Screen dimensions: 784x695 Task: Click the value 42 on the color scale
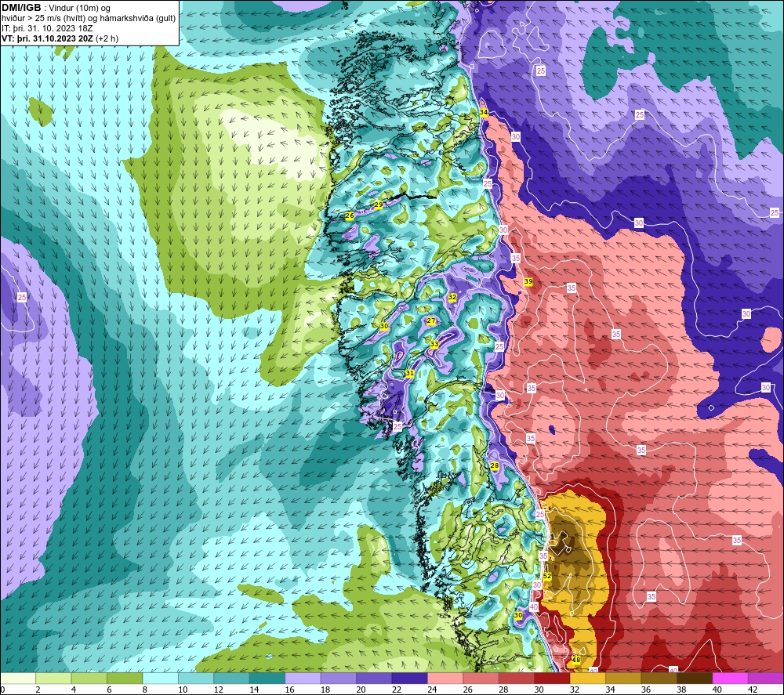[753, 690]
